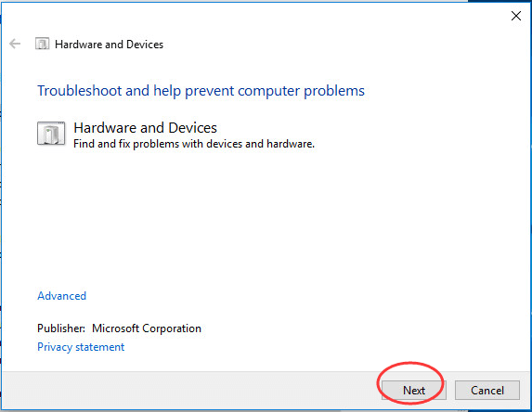Click the "Microsoft Corporation" publisher name

(x=147, y=328)
